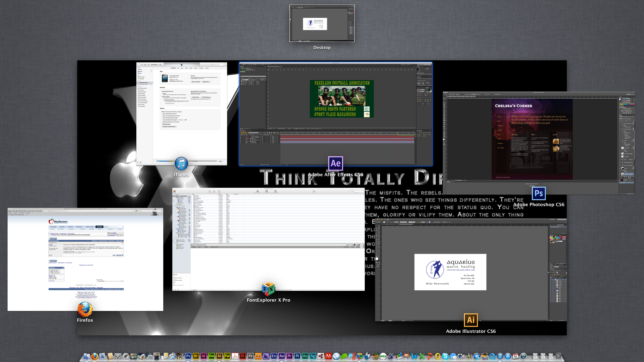Viewport: 644px width, 362px height.
Task: Open Launchpad from the Dock
Action: click(x=126, y=356)
